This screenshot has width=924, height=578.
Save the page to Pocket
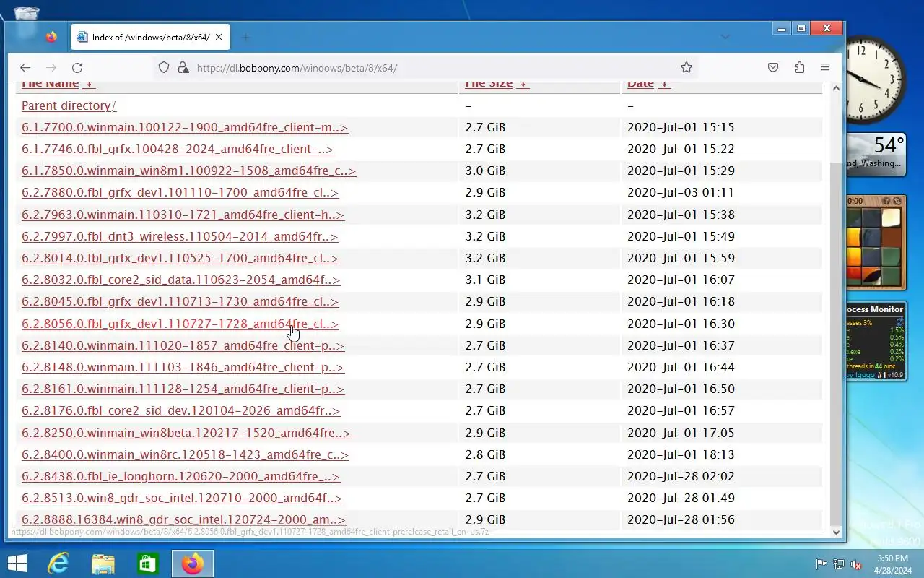click(x=773, y=67)
